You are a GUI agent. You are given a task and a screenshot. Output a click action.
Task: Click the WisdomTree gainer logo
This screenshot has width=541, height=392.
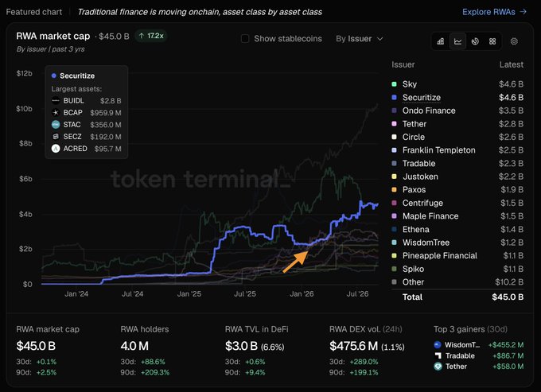(x=438, y=344)
